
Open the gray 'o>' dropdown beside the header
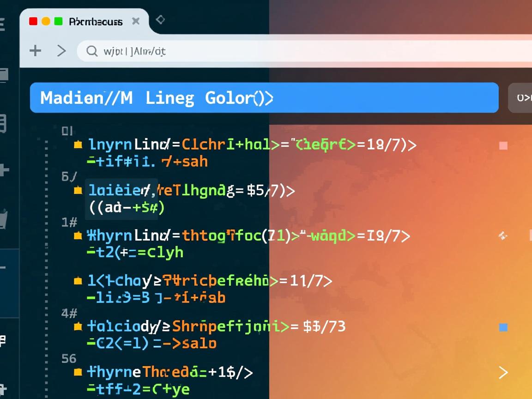(521, 98)
